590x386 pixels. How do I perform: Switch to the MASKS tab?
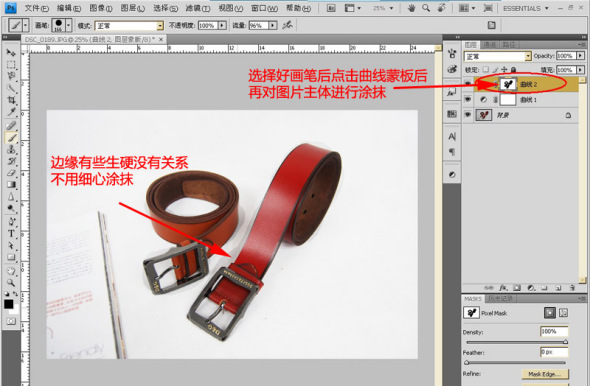473,298
